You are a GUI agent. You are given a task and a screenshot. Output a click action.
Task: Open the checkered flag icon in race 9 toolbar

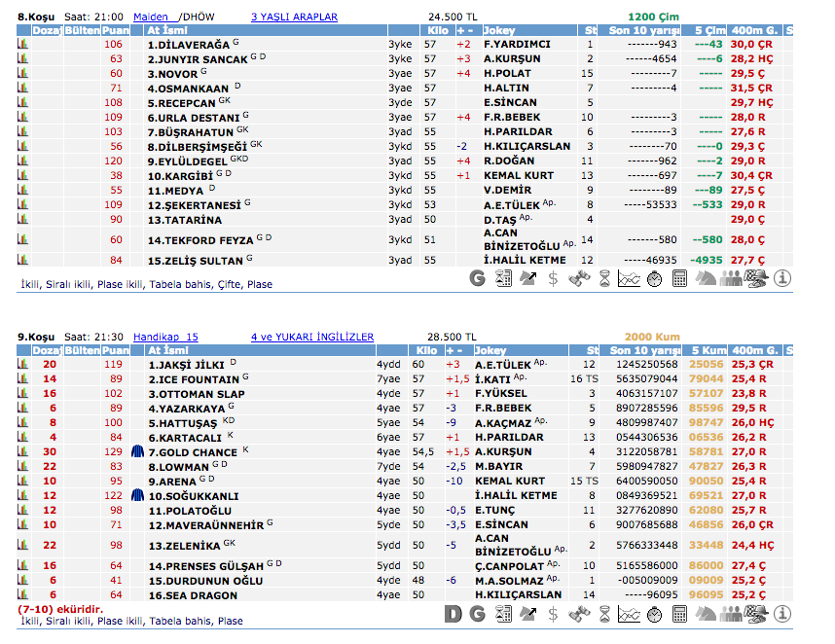coord(756,614)
